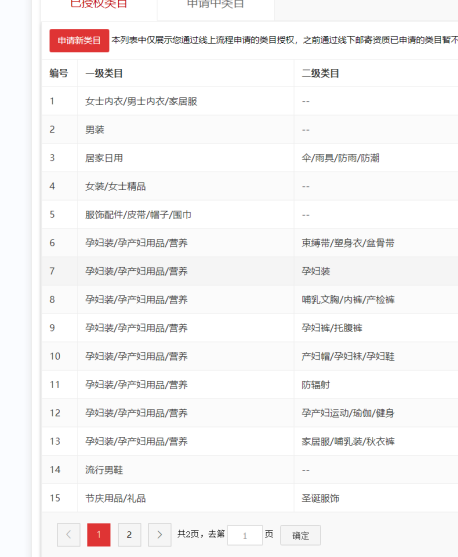Go to the previous page arrow
Image resolution: width=458 pixels, height=557 pixels.
[69, 535]
